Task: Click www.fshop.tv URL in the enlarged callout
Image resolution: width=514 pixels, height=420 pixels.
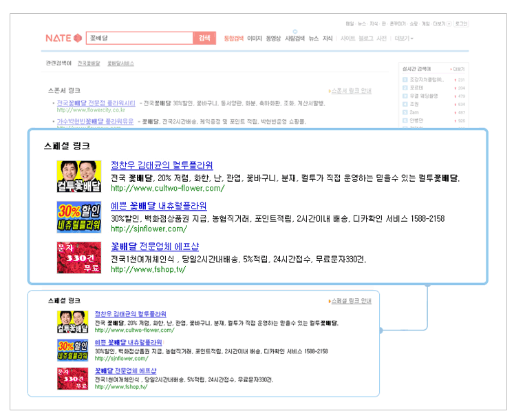Action: pos(148,270)
